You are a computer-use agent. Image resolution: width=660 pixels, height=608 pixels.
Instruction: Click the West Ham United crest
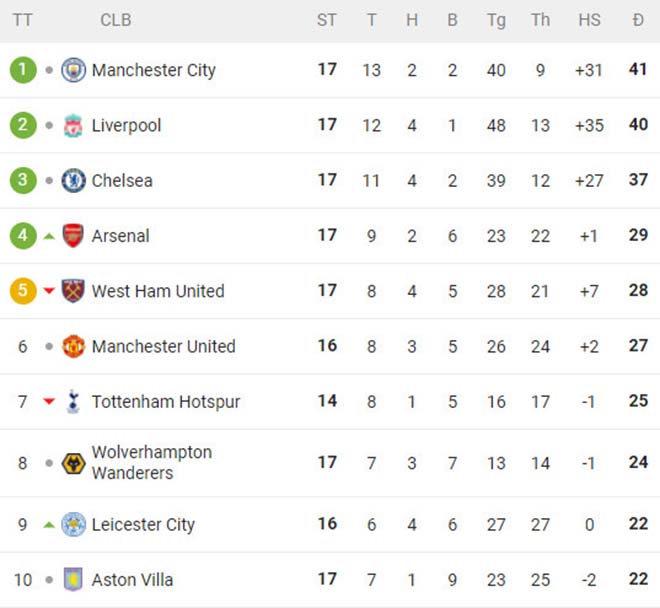[73, 291]
